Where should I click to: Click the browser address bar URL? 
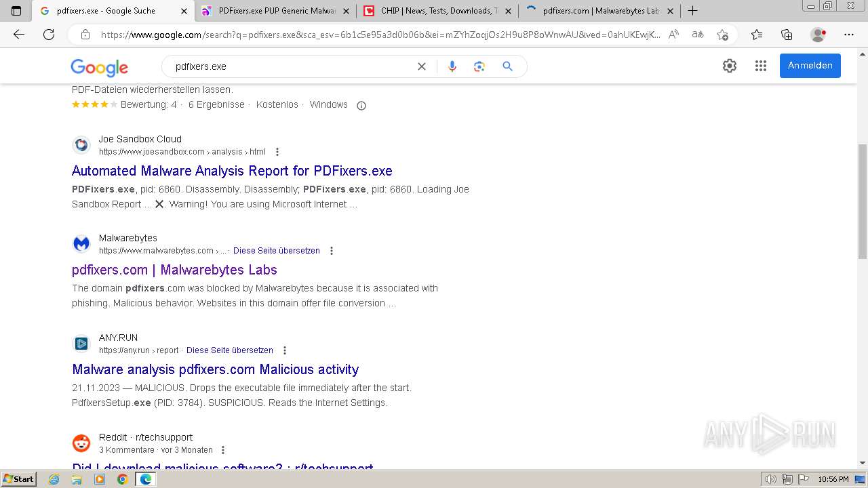pos(380,35)
